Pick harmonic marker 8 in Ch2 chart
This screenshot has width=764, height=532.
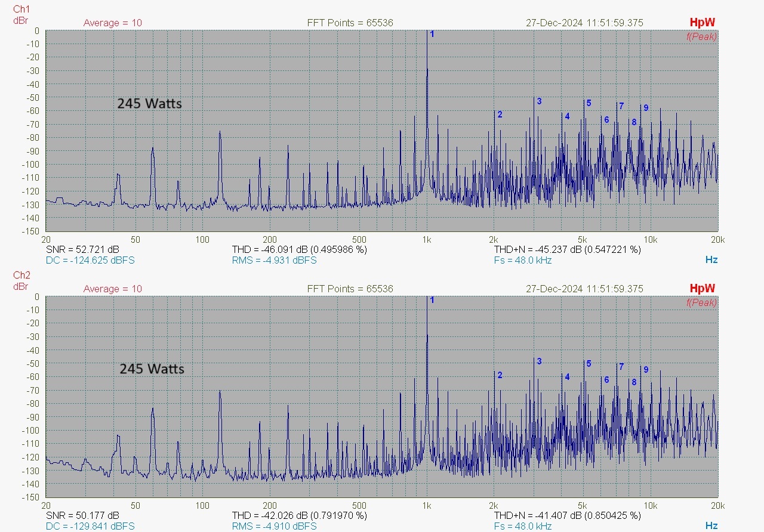(x=634, y=382)
